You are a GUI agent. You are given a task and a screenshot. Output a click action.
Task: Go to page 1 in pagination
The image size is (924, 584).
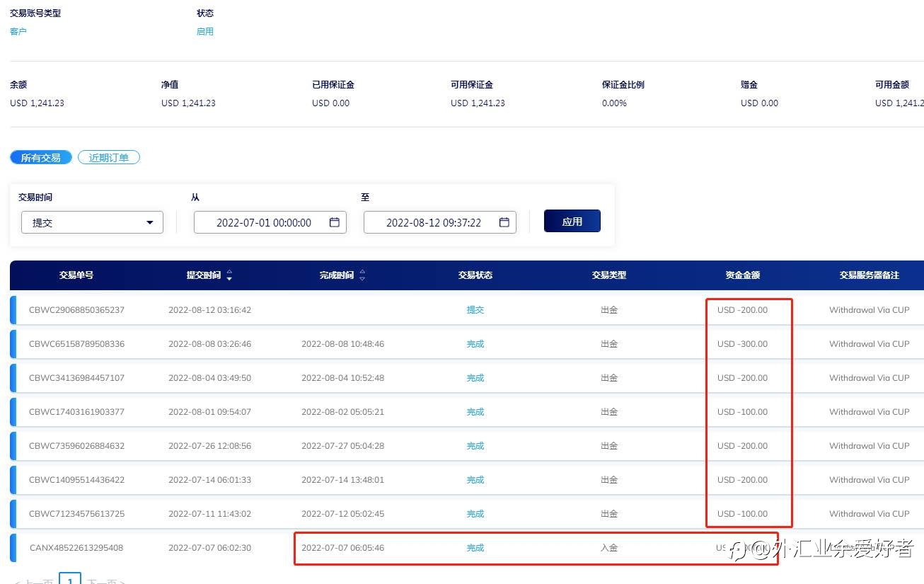(70, 580)
